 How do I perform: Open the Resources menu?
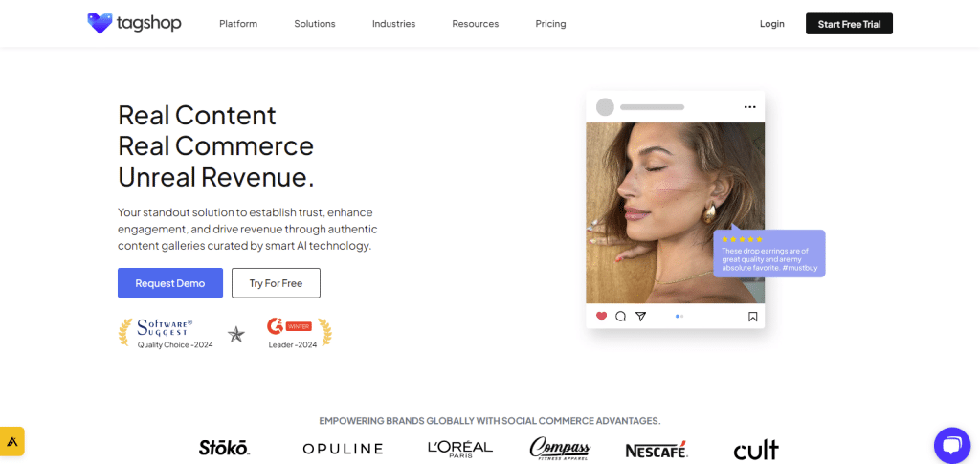coord(476,24)
